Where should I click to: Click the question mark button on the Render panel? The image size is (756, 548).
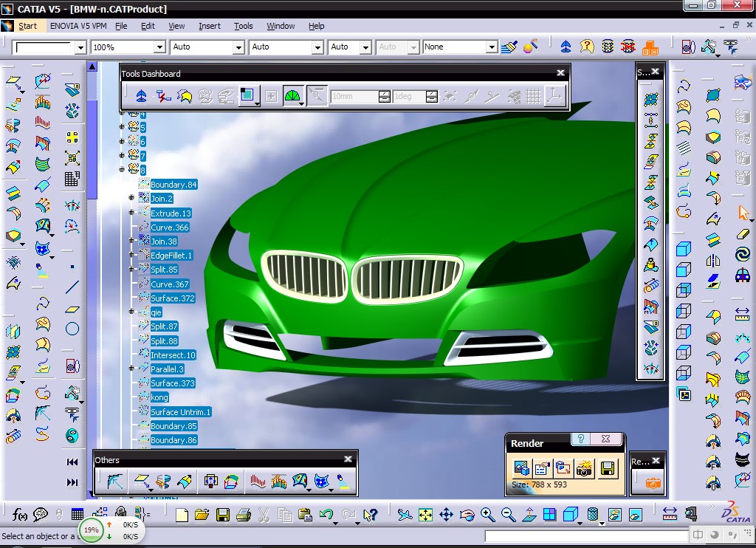coord(581,439)
